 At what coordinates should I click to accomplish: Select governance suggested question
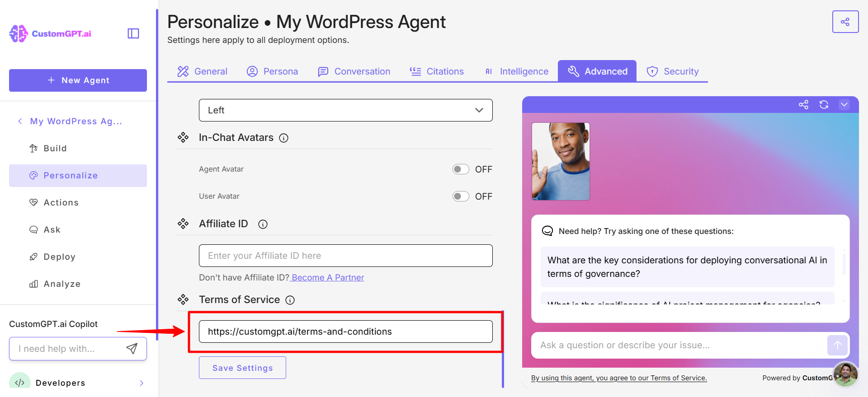pyautogui.click(x=687, y=267)
